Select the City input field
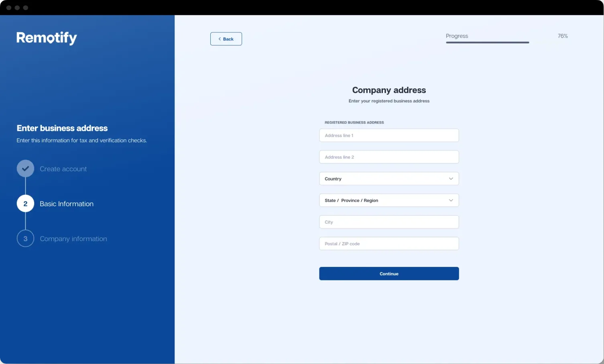This screenshot has width=604, height=364. (x=389, y=222)
